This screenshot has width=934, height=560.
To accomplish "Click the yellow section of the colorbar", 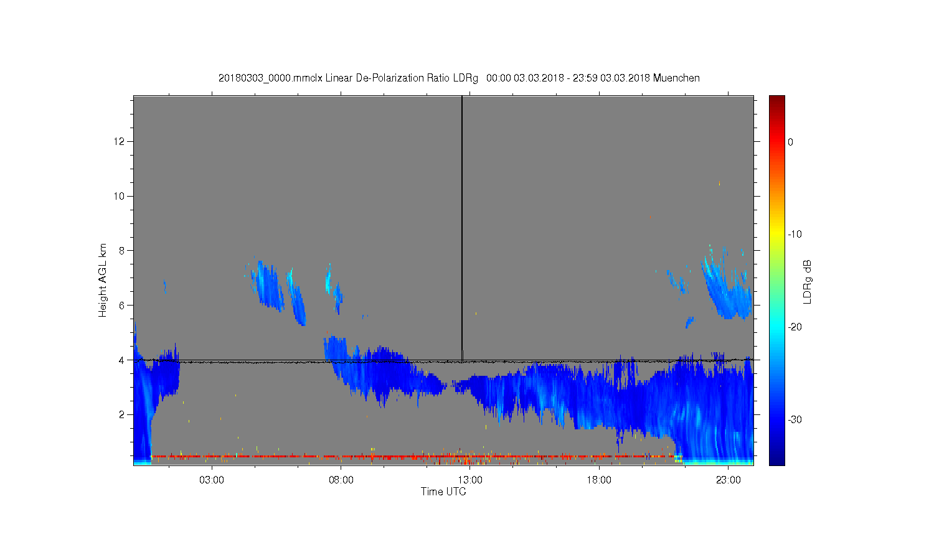I will click(777, 235).
